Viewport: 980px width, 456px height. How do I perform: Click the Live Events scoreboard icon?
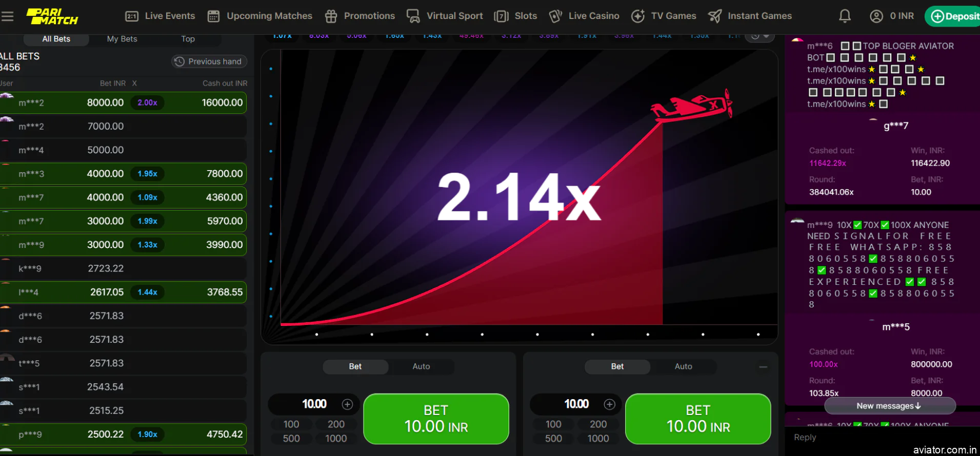pyautogui.click(x=132, y=16)
